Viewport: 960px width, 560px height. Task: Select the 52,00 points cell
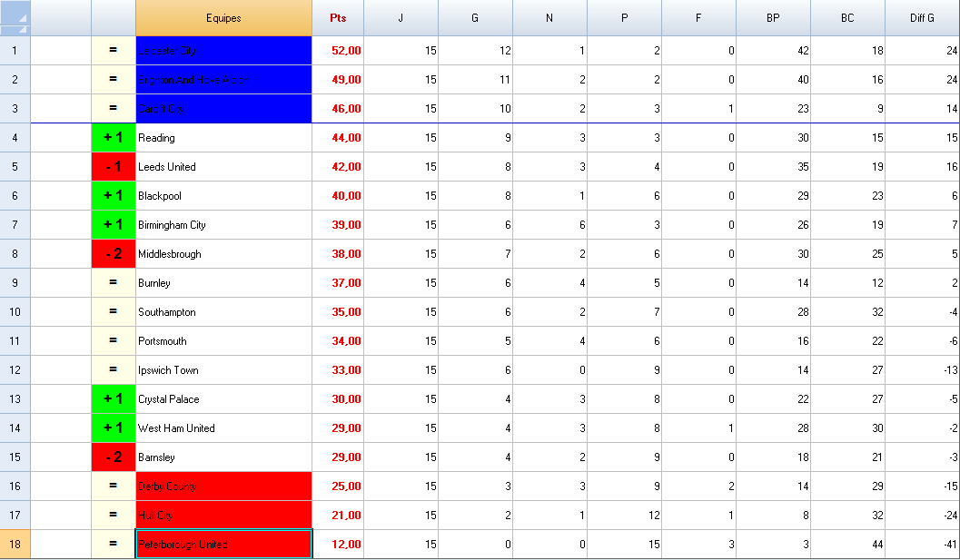click(338, 50)
